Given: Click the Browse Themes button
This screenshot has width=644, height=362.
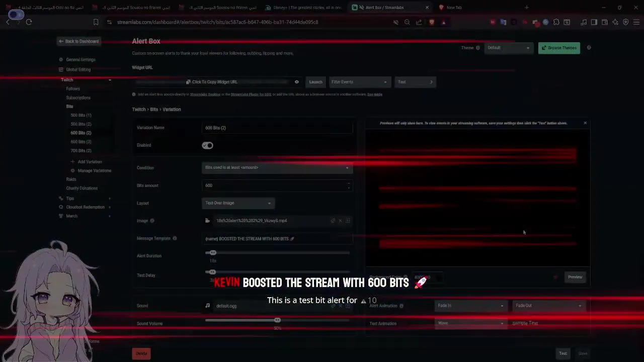Looking at the screenshot, I should [x=559, y=48].
